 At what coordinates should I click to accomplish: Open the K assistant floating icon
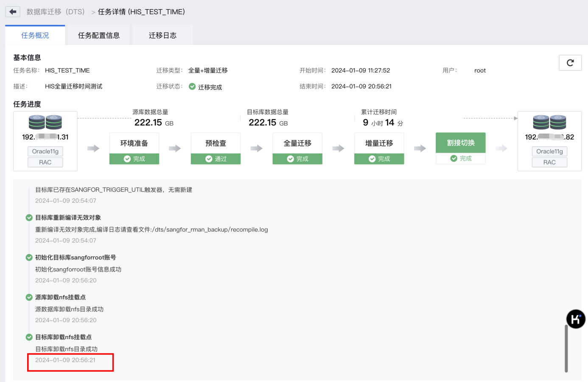pos(576,319)
